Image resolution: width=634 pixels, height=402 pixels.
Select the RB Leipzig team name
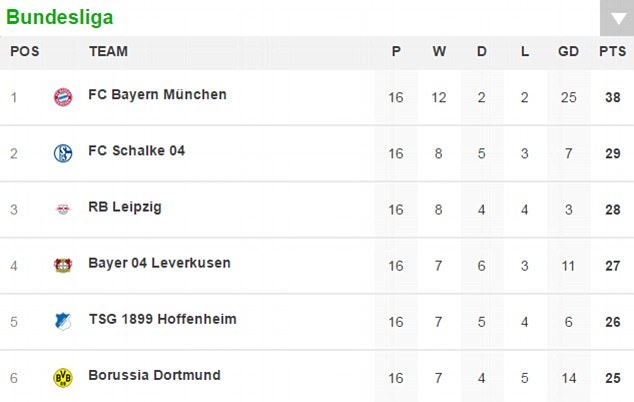click(x=125, y=208)
